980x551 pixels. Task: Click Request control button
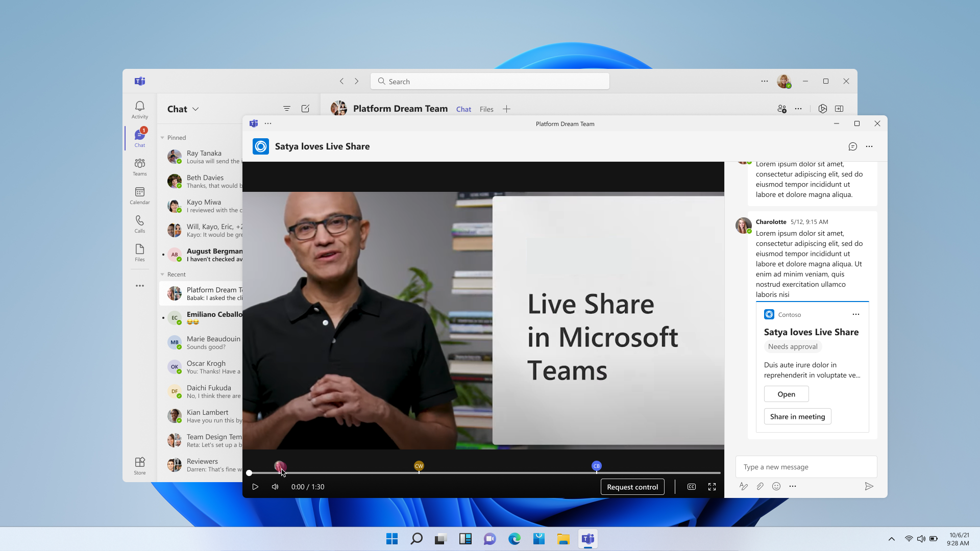(632, 487)
